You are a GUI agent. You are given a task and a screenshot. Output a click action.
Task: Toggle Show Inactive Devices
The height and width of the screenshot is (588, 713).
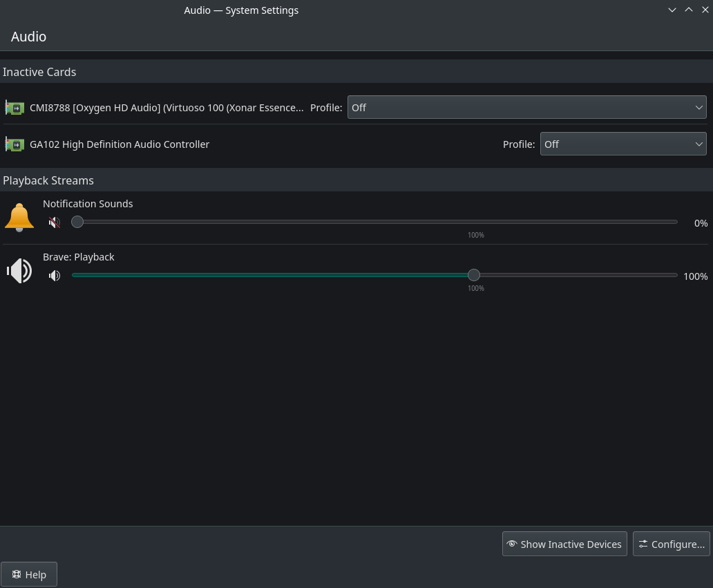564,544
